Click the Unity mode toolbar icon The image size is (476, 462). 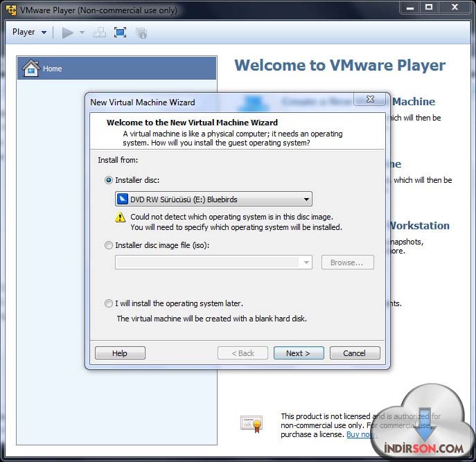coord(141,33)
